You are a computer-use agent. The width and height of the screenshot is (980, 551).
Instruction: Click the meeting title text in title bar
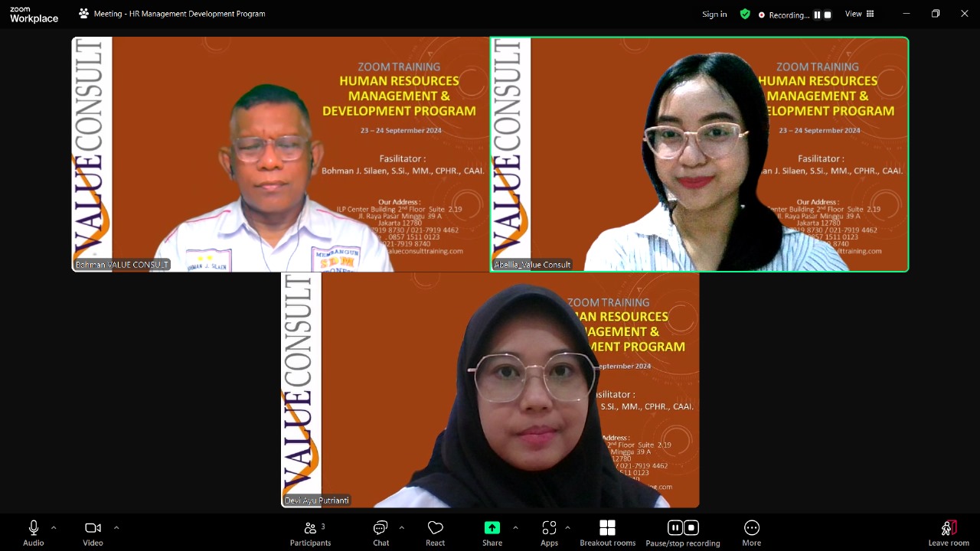180,14
